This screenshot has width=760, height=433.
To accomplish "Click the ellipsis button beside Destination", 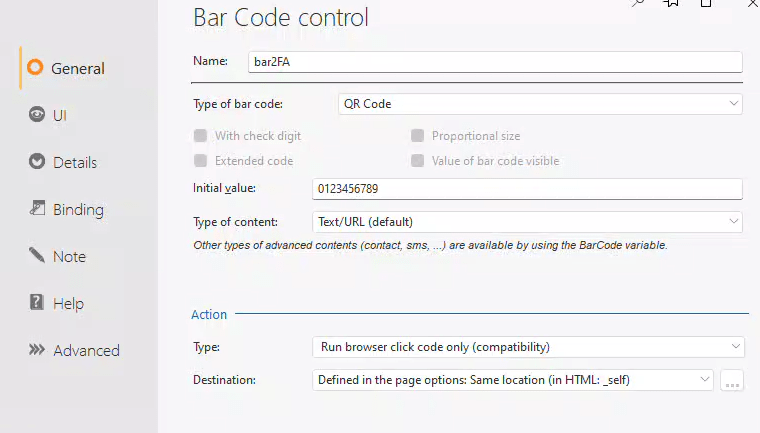I will (x=732, y=381).
